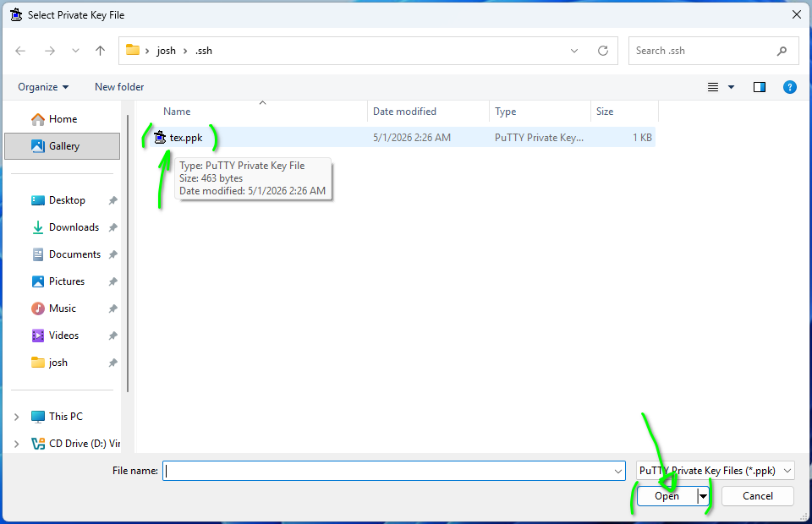Open File name history dropdown arrow
The height and width of the screenshot is (524, 812).
pyautogui.click(x=617, y=471)
